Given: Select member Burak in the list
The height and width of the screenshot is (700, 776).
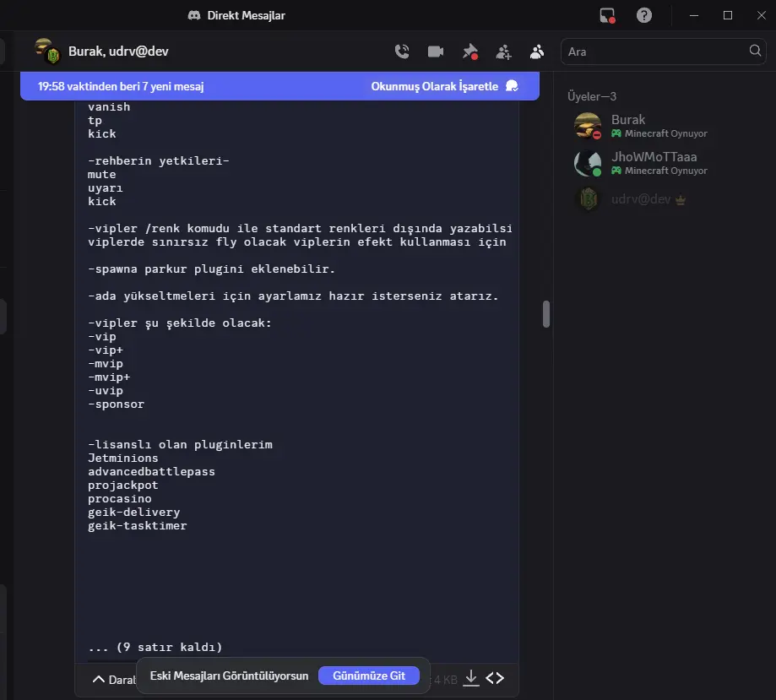Looking at the screenshot, I should click(x=662, y=126).
